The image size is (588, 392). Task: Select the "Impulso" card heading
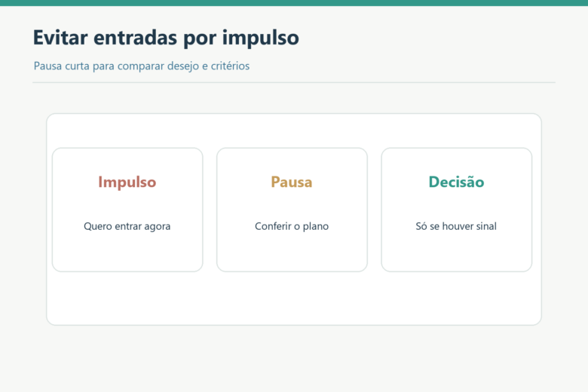pos(127,182)
